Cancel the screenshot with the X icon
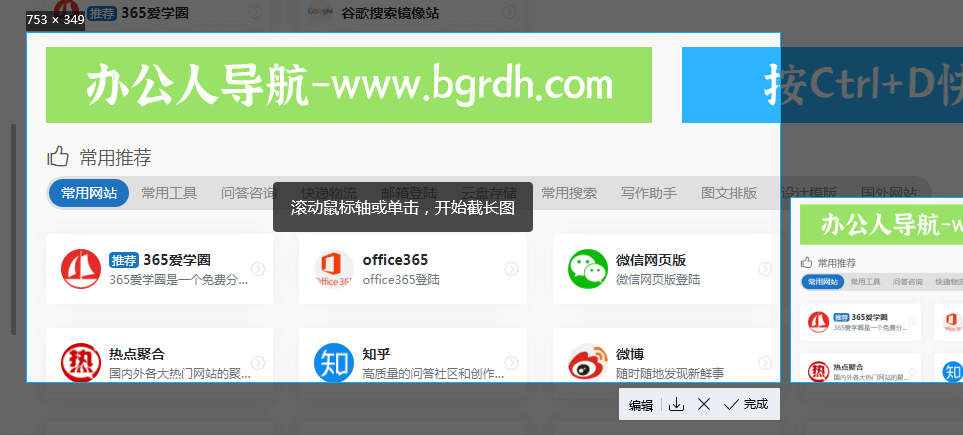This screenshot has height=435, width=963. coord(704,404)
